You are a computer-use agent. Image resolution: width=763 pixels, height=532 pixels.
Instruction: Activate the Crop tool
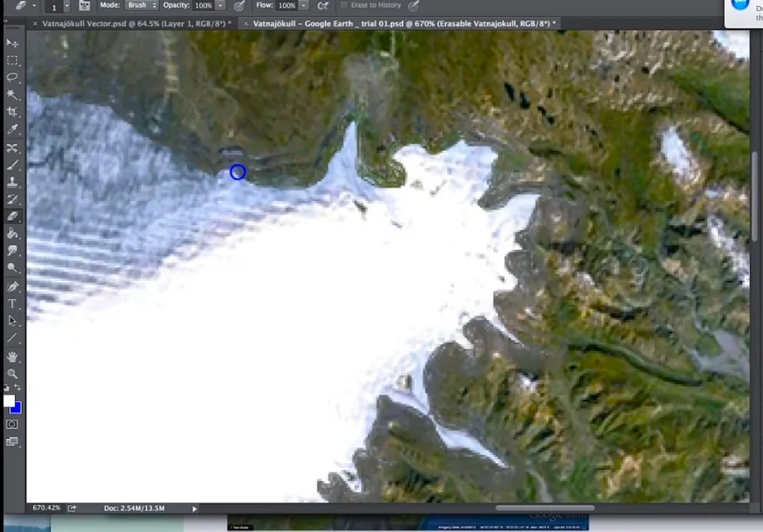click(x=13, y=111)
